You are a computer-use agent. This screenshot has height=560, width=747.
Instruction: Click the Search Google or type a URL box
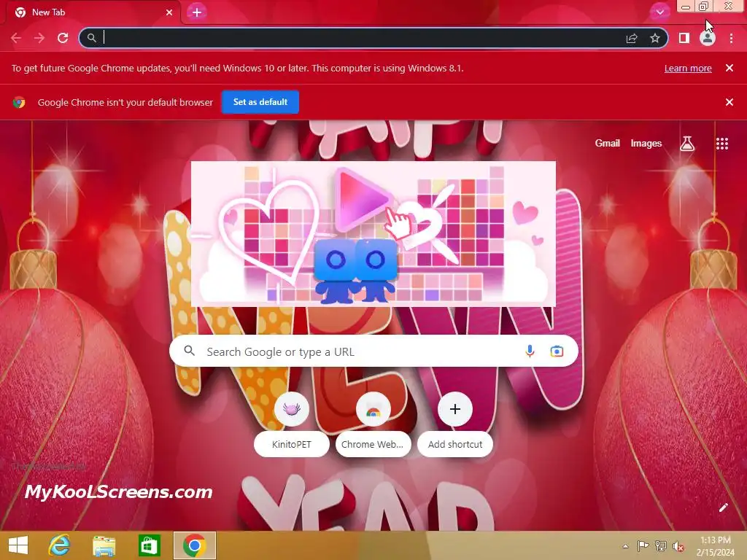click(x=373, y=351)
